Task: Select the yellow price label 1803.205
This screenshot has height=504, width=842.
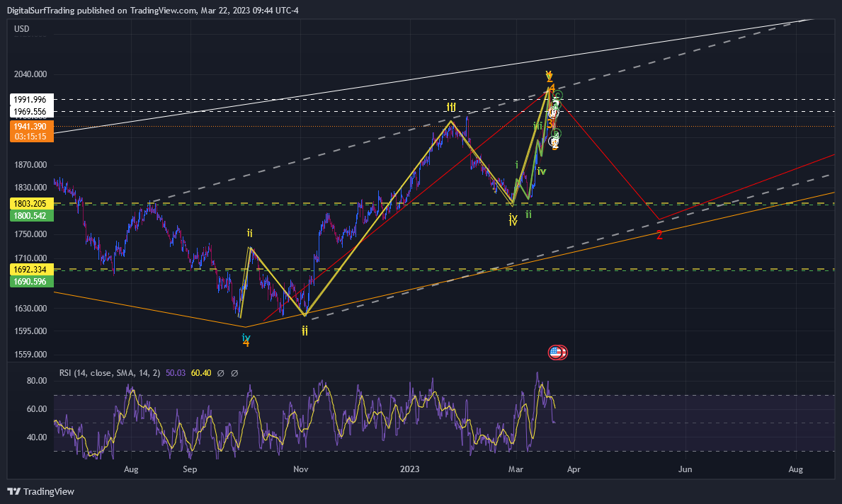Action: pos(31,203)
